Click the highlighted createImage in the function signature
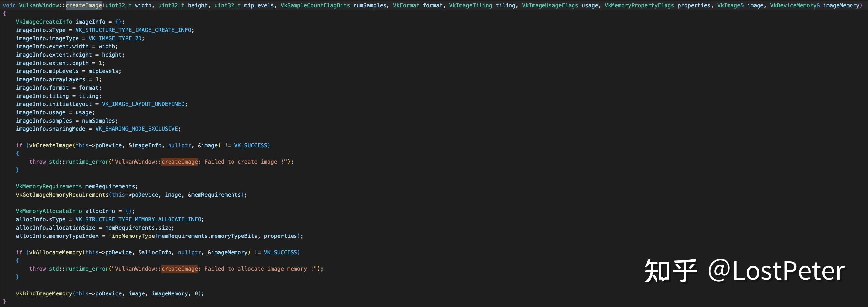The height and width of the screenshot is (307, 868). coord(83,5)
